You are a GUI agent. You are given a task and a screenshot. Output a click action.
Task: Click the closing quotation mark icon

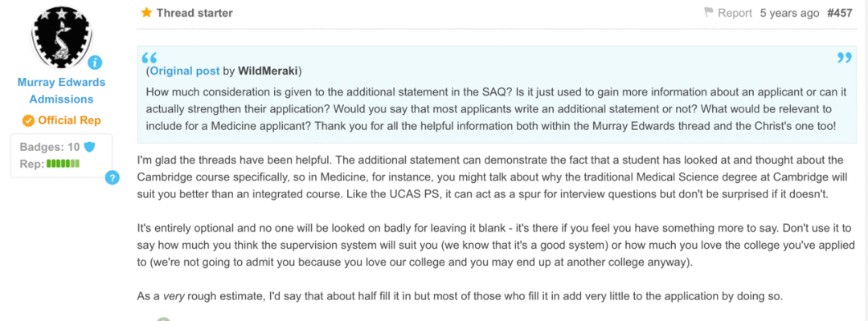(844, 58)
